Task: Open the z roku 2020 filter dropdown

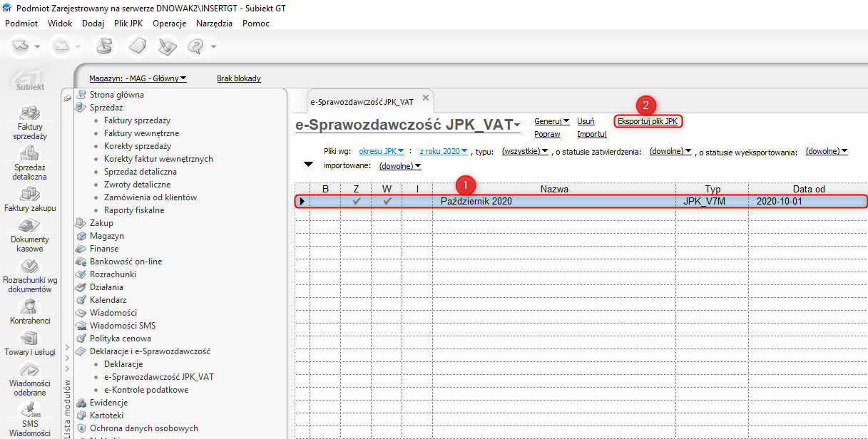Action: coord(444,151)
